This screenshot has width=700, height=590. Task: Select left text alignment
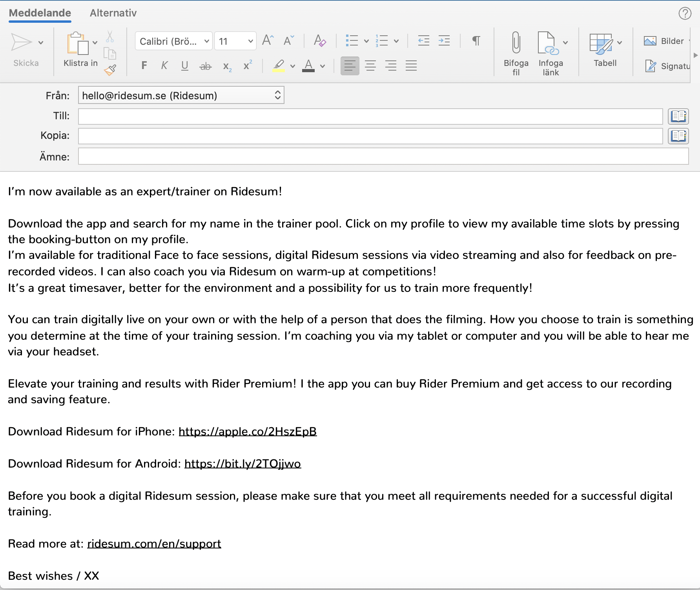pos(350,66)
